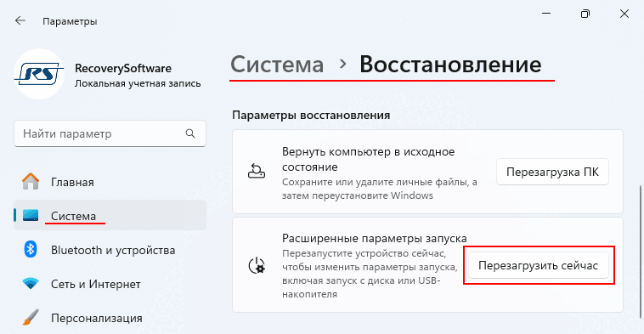The height and width of the screenshot is (334, 644).
Task: Minimize the Параметры window
Action: (x=546, y=14)
